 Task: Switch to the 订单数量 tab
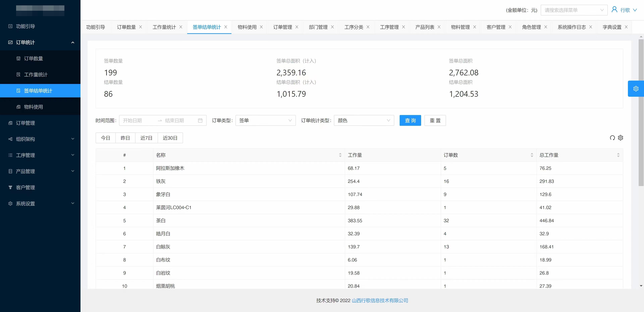click(126, 27)
